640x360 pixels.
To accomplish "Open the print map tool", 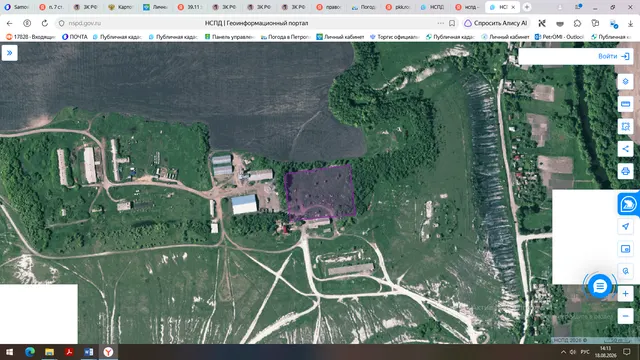I will point(625,171).
